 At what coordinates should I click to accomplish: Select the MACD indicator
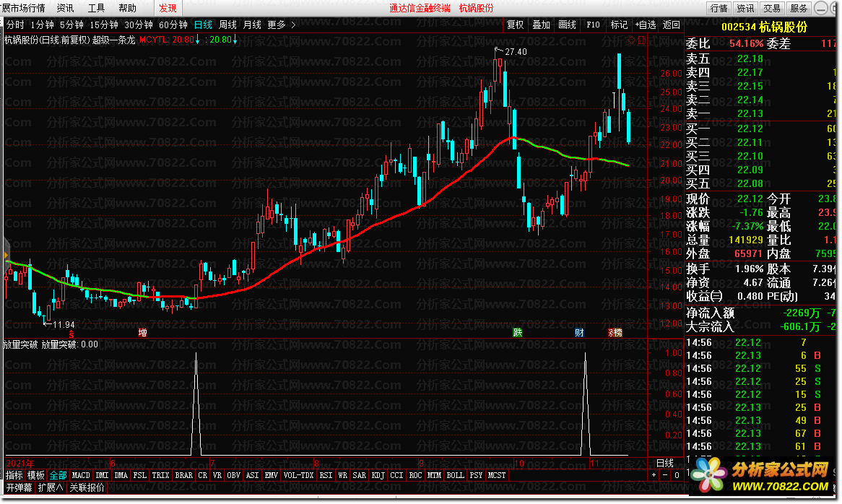pos(81,475)
